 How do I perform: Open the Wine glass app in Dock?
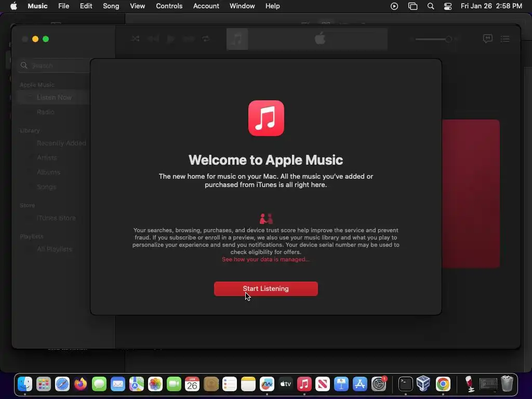[x=470, y=384]
